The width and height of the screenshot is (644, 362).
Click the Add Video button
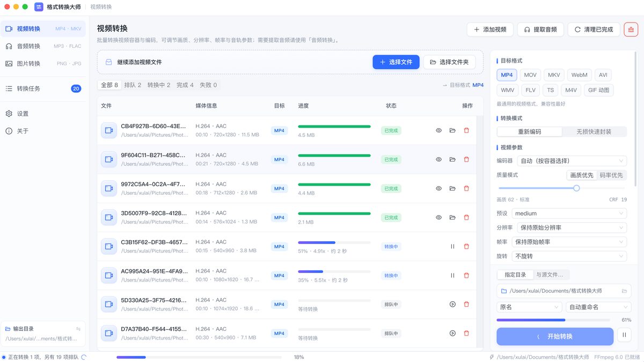coord(490,29)
